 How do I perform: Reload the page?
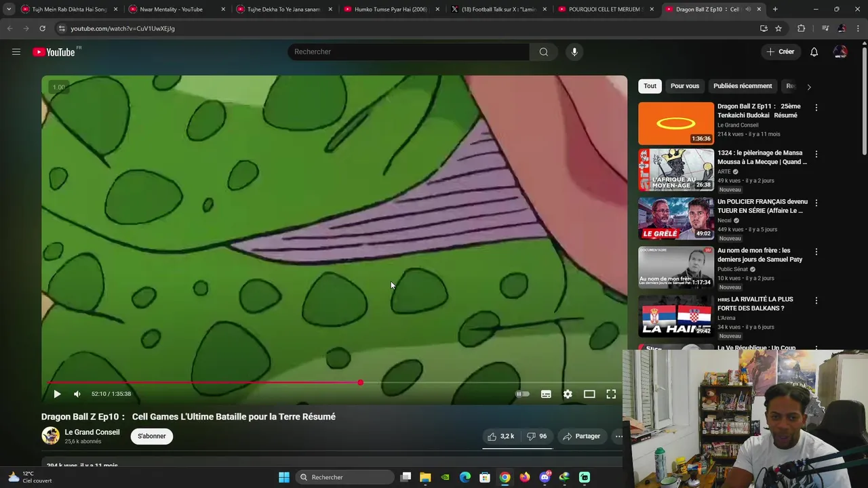[x=42, y=28]
